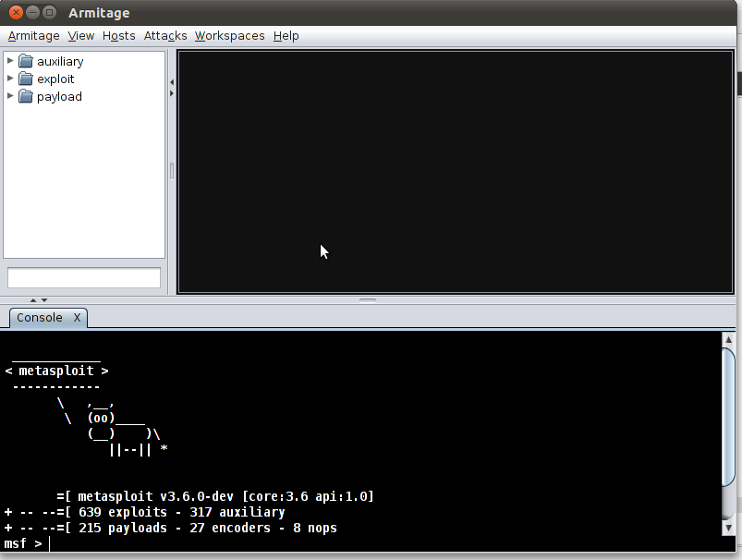742x560 pixels.
Task: Click the down arrow on horizontal divider
Action: point(43,299)
